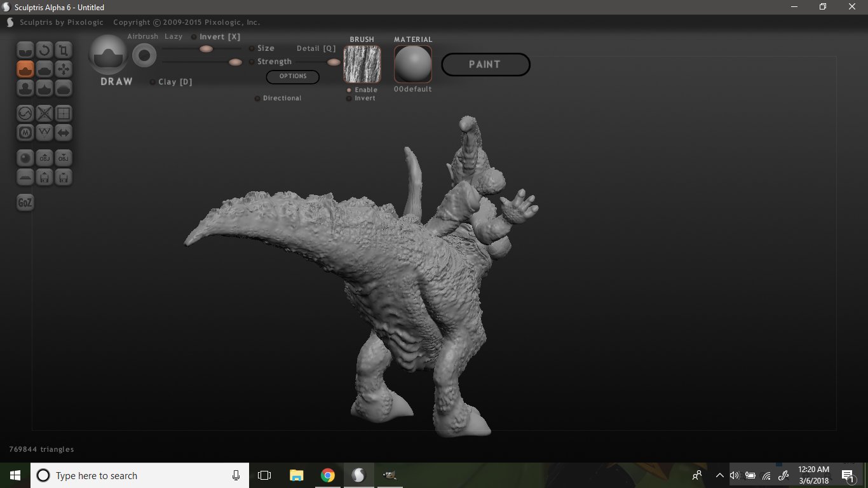Open the 00default material picker
Screen dimensions: 868x488
click(x=412, y=64)
